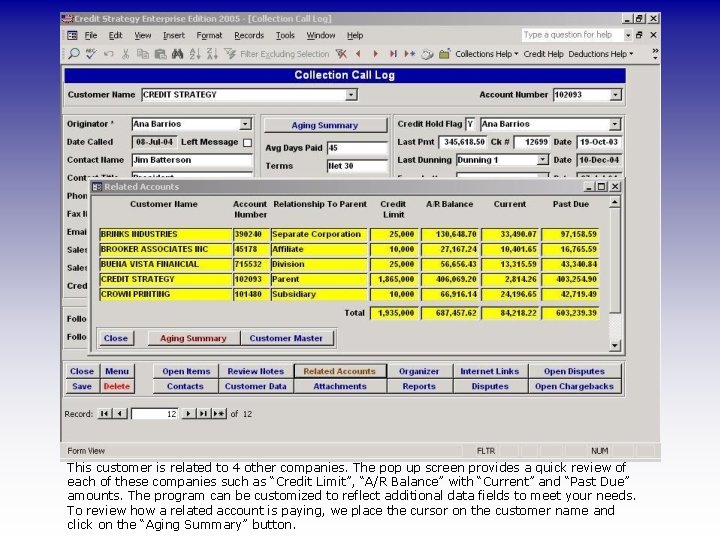This screenshot has width=720, height=540.
Task: Open Find with the binoculars icon
Action: [177, 54]
